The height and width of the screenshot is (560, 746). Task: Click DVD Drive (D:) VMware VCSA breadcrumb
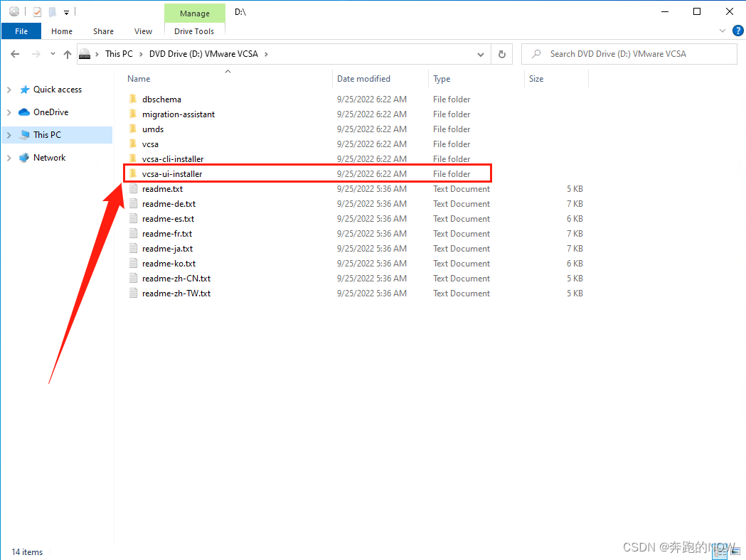point(203,54)
